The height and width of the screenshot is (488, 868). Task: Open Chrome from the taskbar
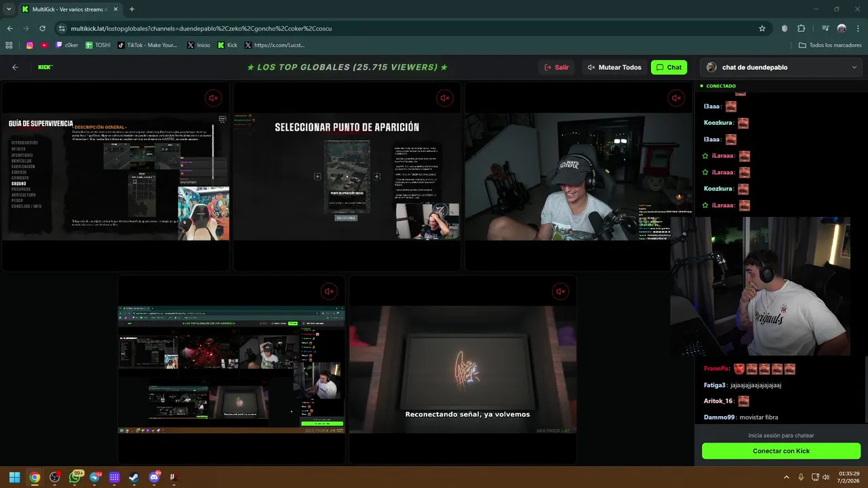tap(35, 477)
